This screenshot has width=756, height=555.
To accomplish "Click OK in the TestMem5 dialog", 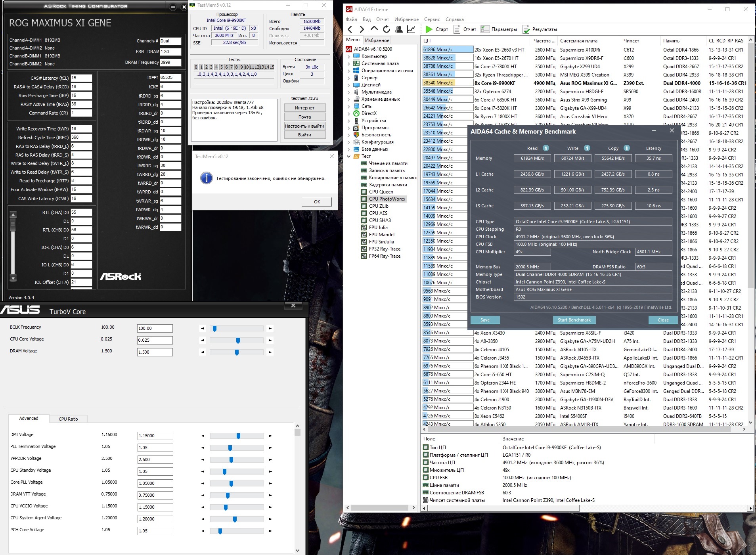I will 317,202.
